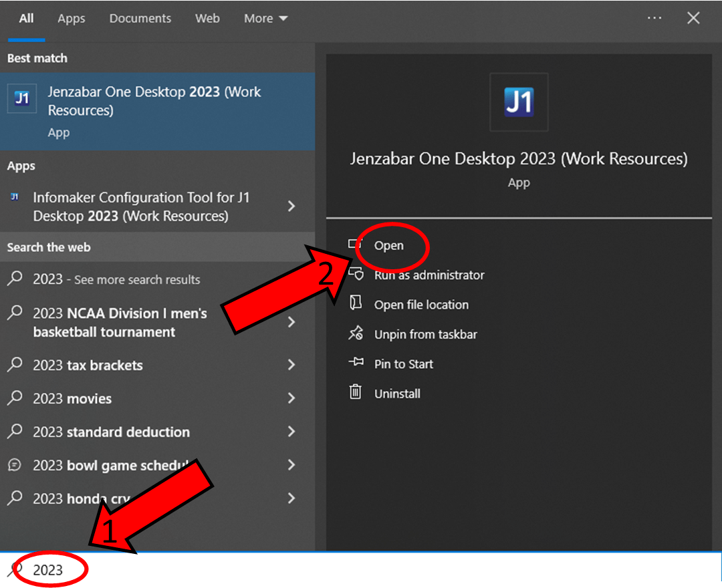Click Open in the preview pane
This screenshot has width=722, height=588.
tap(388, 245)
